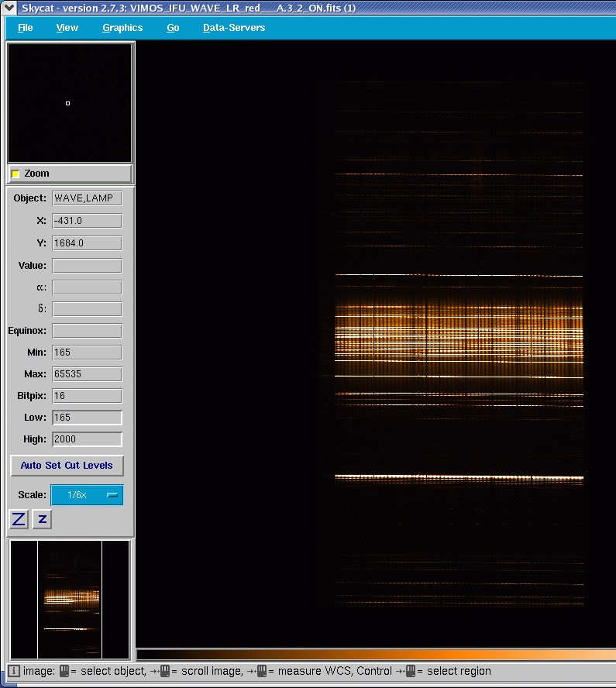Click the 'select region' status text
The width and height of the screenshot is (616, 688).
[x=459, y=671]
